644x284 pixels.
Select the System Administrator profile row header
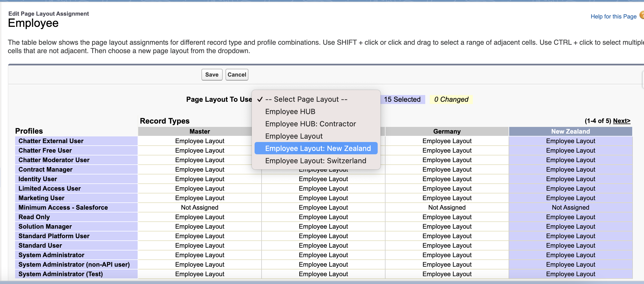click(x=51, y=255)
